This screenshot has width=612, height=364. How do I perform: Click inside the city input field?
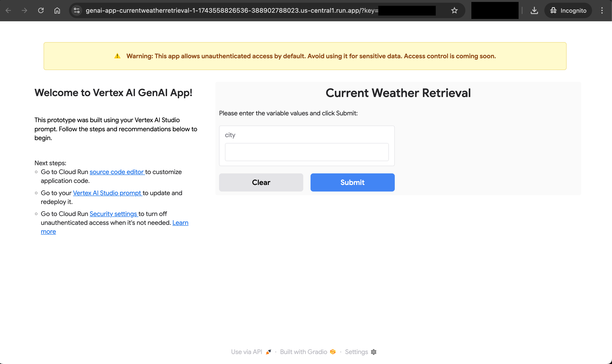click(x=306, y=152)
